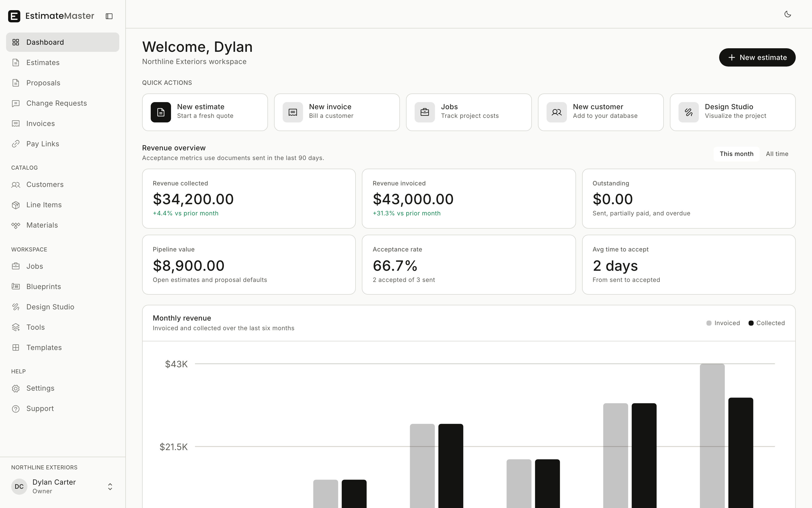Click the Line Items box icon
Image resolution: width=812 pixels, height=508 pixels.
click(16, 205)
